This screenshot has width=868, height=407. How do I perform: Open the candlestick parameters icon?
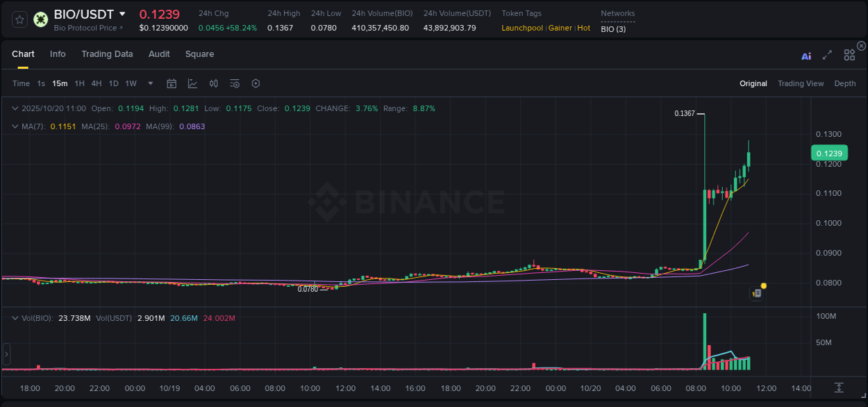coord(213,83)
